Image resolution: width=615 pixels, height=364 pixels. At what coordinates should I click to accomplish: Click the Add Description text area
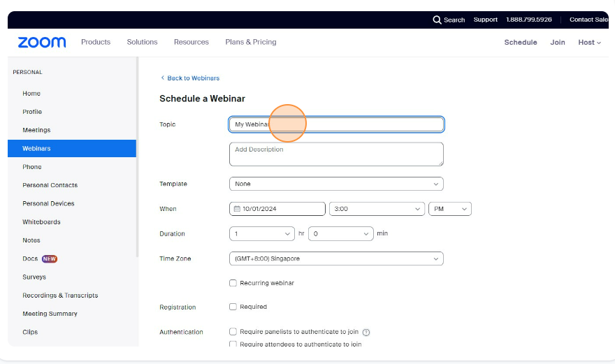coord(336,154)
